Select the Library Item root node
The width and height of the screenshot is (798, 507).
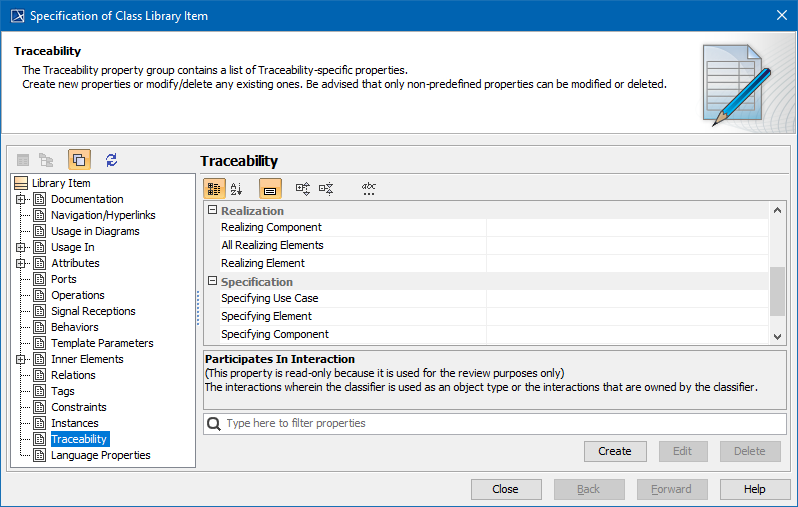[x=60, y=183]
